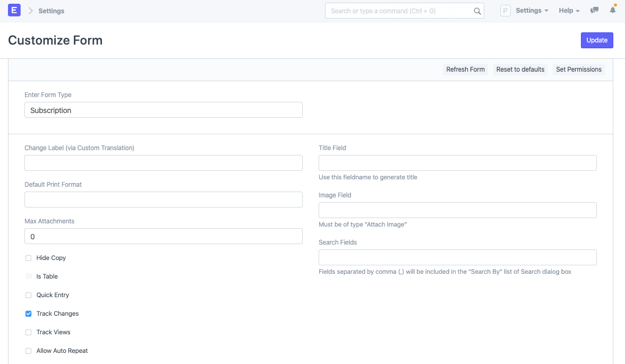
Task: Click the Title Field input box
Action: click(x=457, y=163)
